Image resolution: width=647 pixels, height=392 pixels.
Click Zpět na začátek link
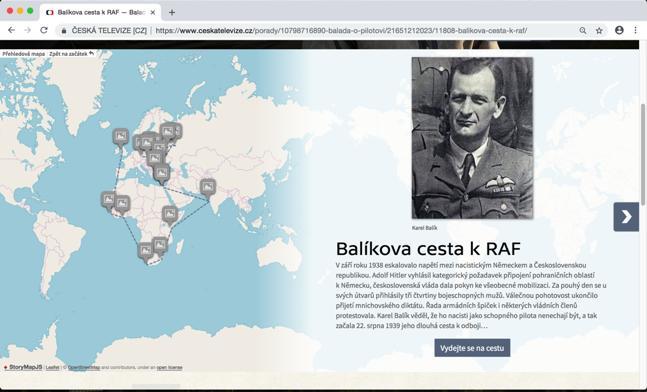71,54
